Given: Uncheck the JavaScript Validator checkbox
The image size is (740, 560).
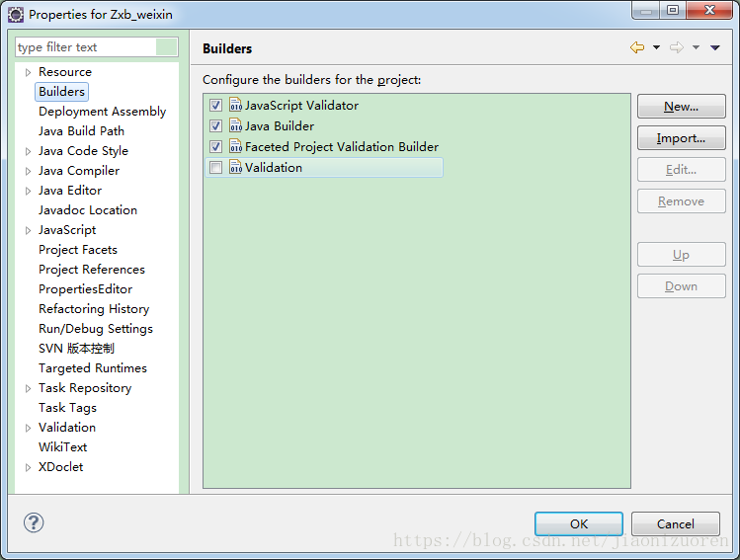Looking at the screenshot, I should click(215, 106).
